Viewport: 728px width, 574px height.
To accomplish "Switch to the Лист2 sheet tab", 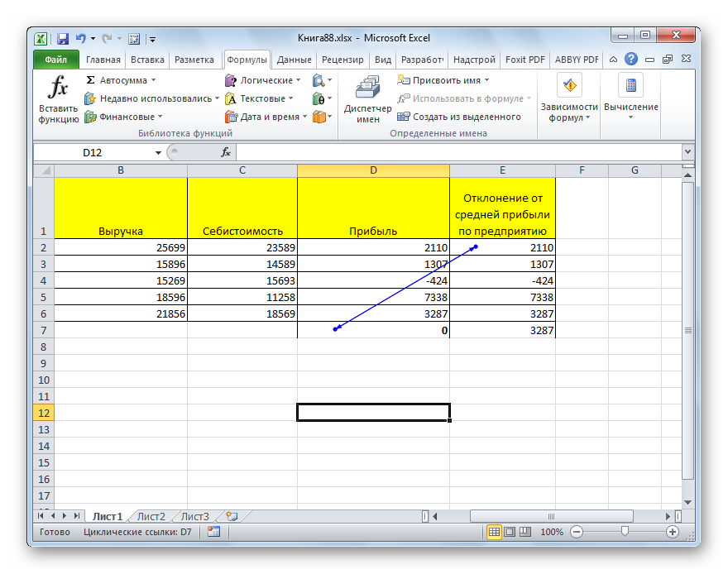I will (151, 516).
